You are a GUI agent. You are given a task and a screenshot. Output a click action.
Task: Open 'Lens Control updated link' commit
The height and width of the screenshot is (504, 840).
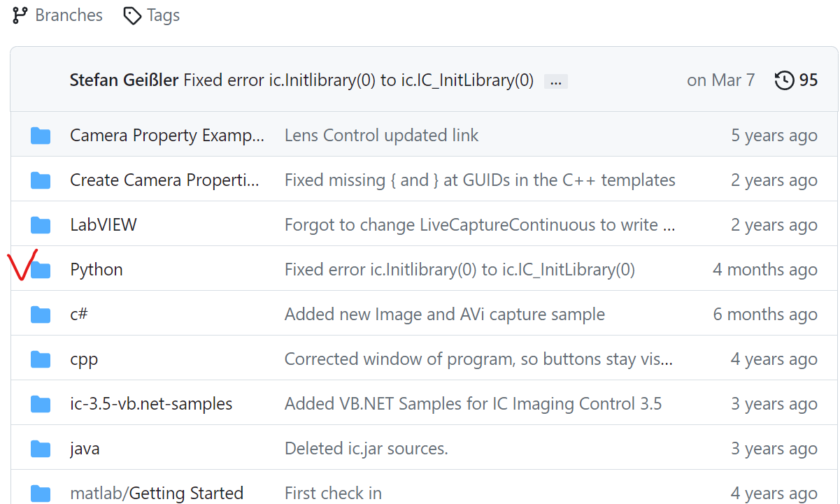click(x=381, y=136)
